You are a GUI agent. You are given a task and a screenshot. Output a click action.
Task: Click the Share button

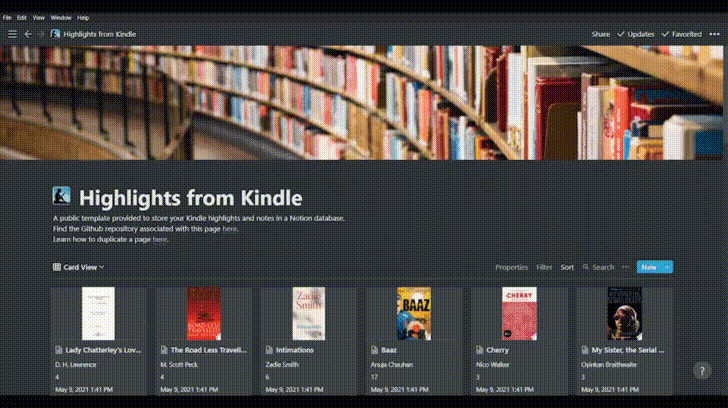pyautogui.click(x=600, y=34)
